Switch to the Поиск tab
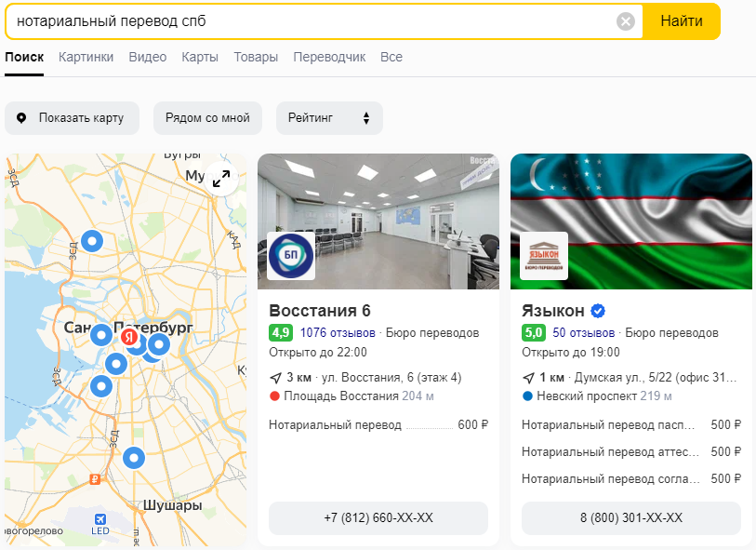 point(24,57)
